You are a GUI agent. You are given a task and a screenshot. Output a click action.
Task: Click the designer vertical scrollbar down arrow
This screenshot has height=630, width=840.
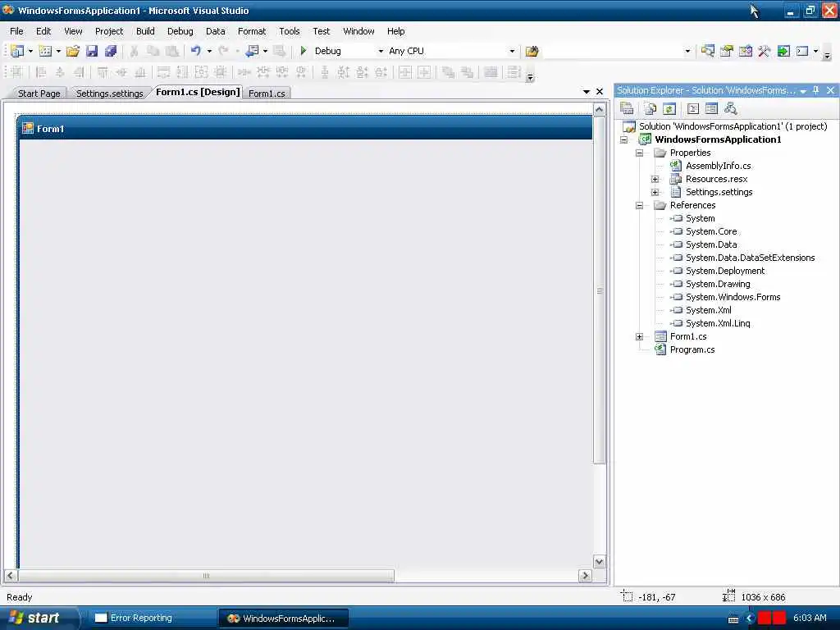coord(600,561)
